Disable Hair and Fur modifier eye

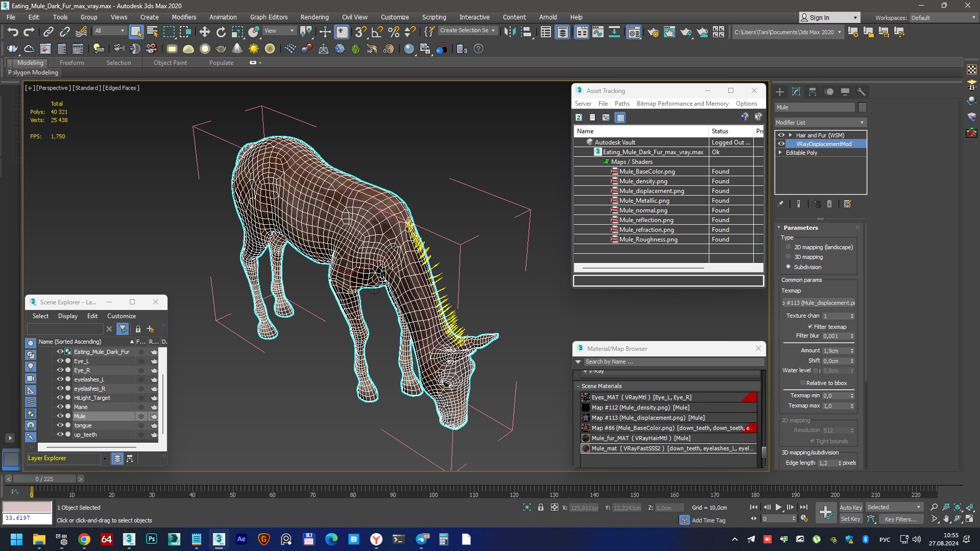tap(781, 135)
